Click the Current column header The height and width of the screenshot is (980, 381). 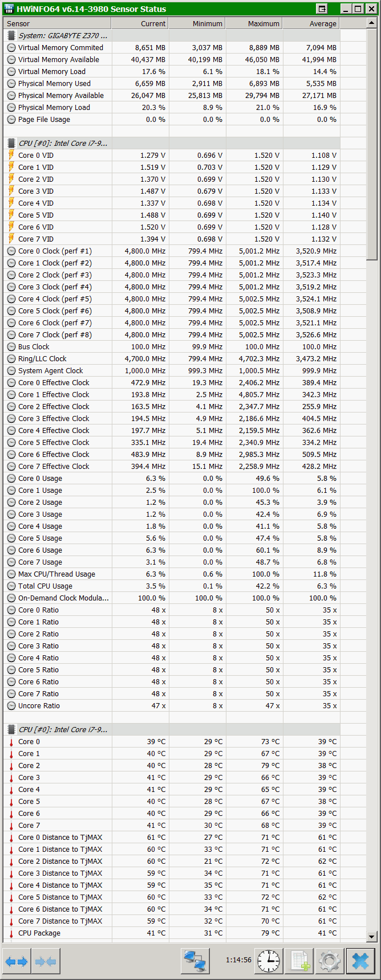140,23
